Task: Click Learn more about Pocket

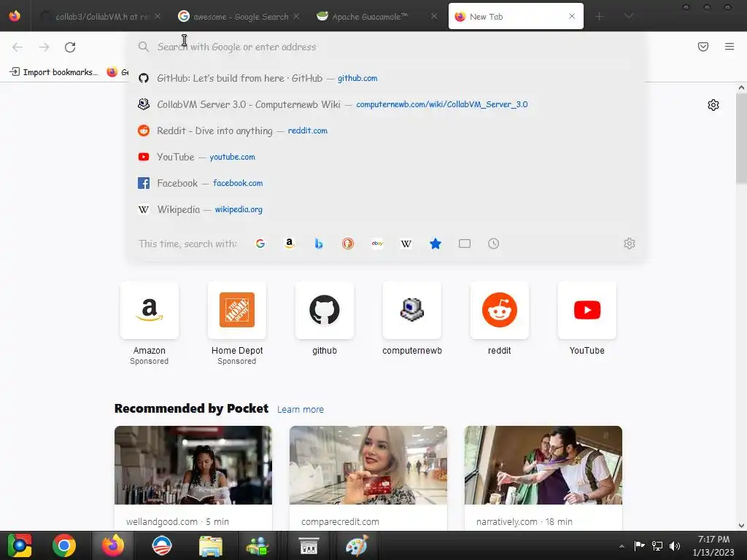Action: (300, 410)
